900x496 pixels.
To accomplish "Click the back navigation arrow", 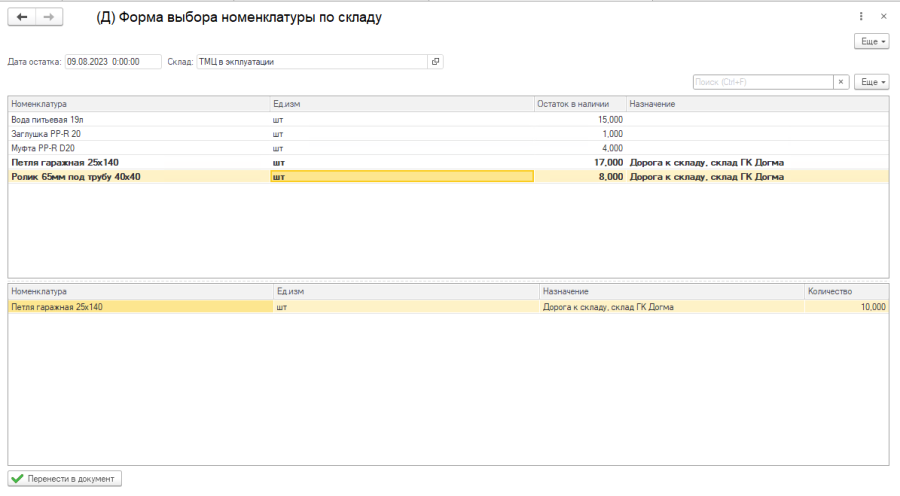I will 22,17.
